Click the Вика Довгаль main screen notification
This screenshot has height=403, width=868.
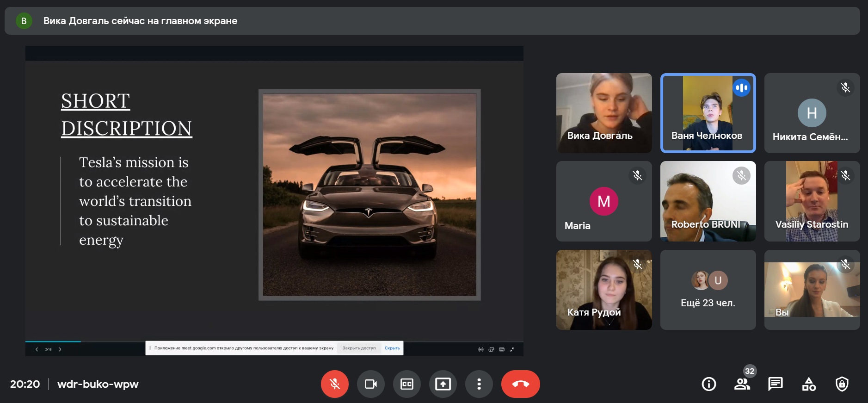(432, 21)
